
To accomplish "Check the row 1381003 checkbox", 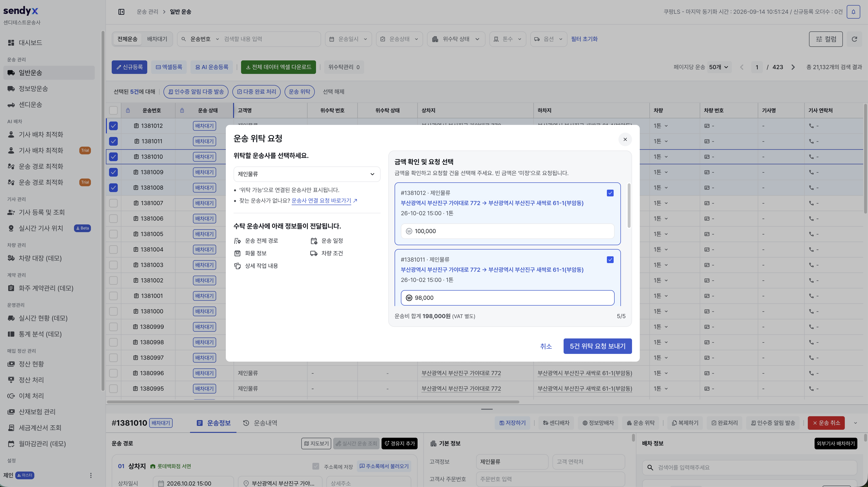I will [114, 265].
